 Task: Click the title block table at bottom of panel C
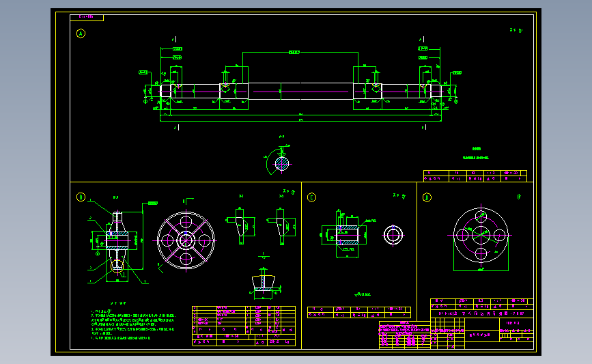pos(359,312)
